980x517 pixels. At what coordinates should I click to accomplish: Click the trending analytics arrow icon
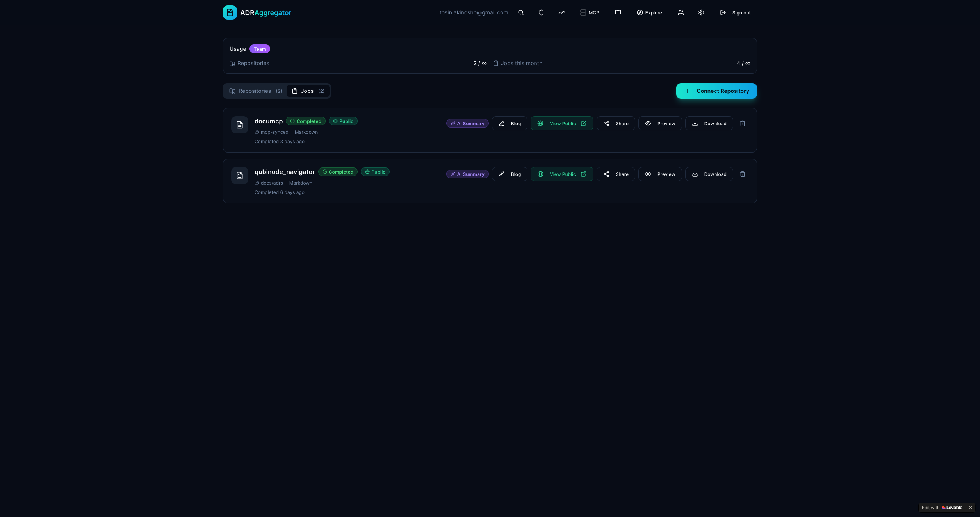click(x=561, y=12)
